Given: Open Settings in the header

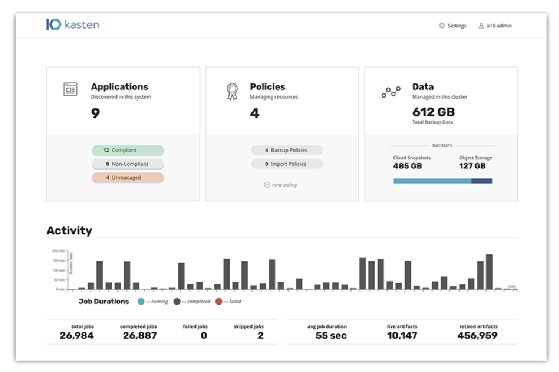Looking at the screenshot, I should 453,26.
